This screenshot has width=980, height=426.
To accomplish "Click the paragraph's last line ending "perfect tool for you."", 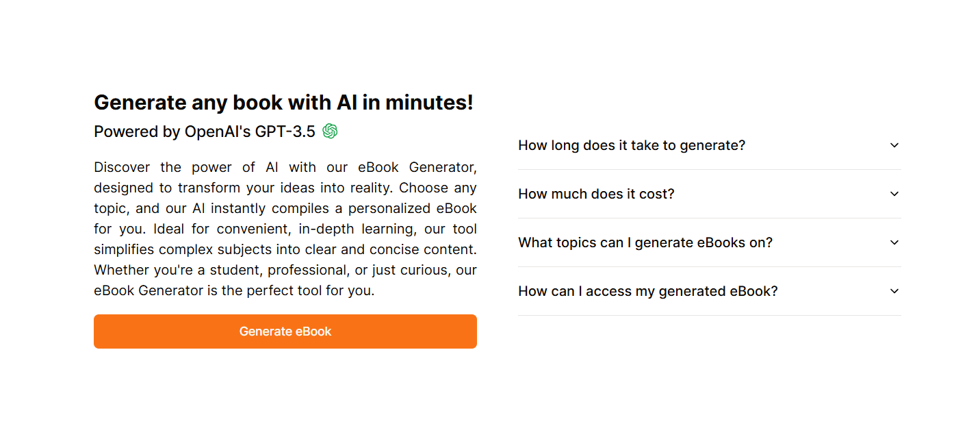I will (x=234, y=290).
